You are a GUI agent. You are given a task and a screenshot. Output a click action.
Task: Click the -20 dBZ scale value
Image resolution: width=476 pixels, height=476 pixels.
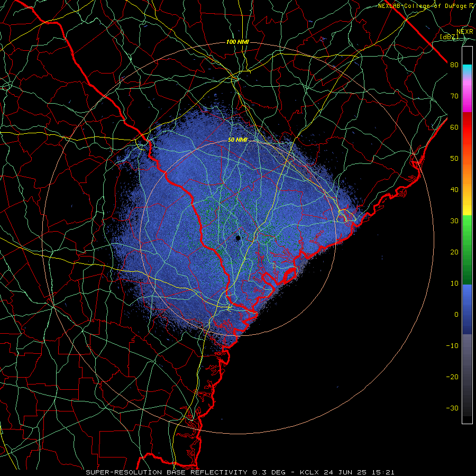coord(452,377)
